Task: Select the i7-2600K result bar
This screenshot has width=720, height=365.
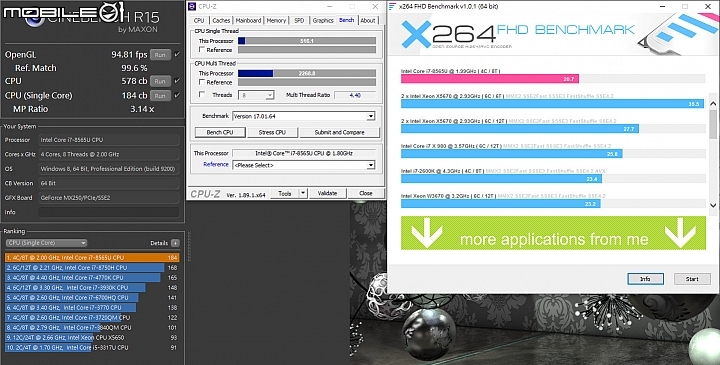Action: click(501, 179)
